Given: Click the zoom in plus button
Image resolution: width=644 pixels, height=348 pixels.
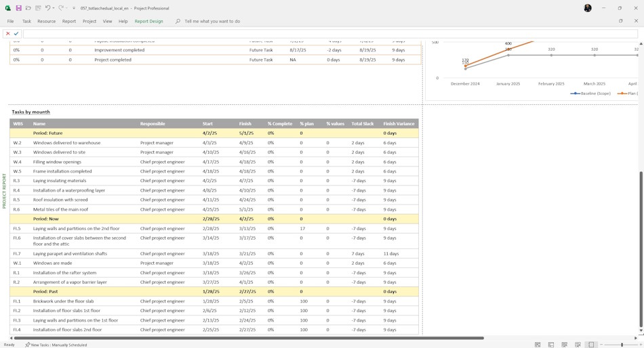Looking at the screenshot, I should 641,345.
